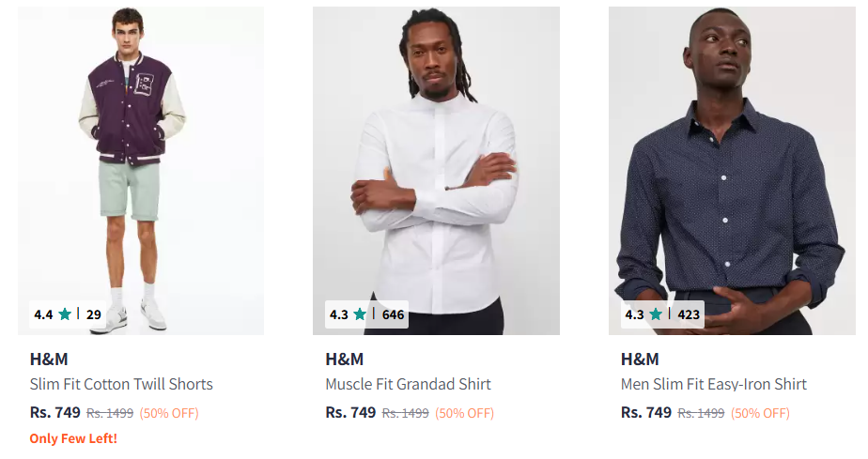868x459 pixels.
Task: Click the star icon beside the 423 ratings count
Action: coord(656,314)
